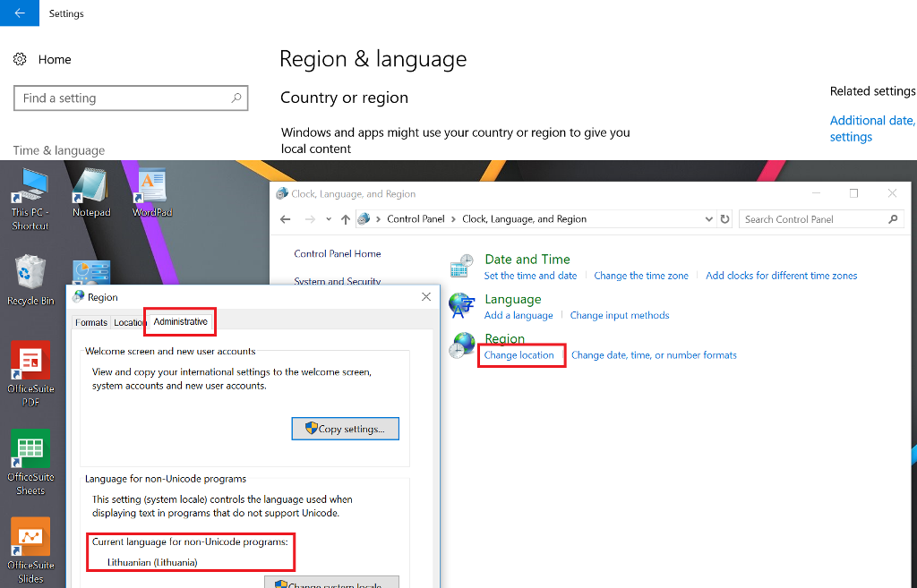Image resolution: width=917 pixels, height=588 pixels.
Task: Open the Recycle Bin desktop icon
Action: [x=31, y=277]
